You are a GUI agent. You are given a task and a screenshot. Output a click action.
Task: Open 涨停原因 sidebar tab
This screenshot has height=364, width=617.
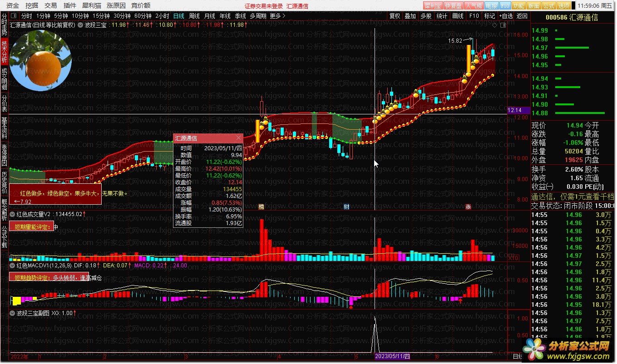(4, 155)
